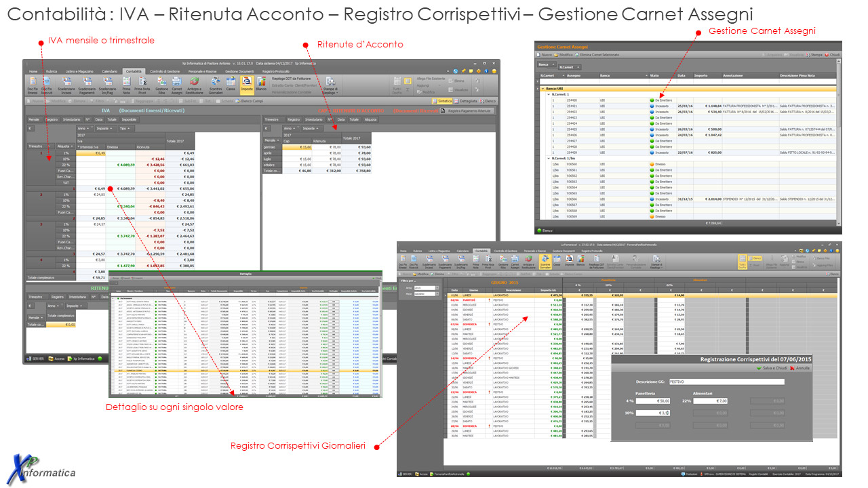Viewport: 868px width, 488px height.
Task: Open Imposte in Corrispettivi window ribbon
Action: 570,260
